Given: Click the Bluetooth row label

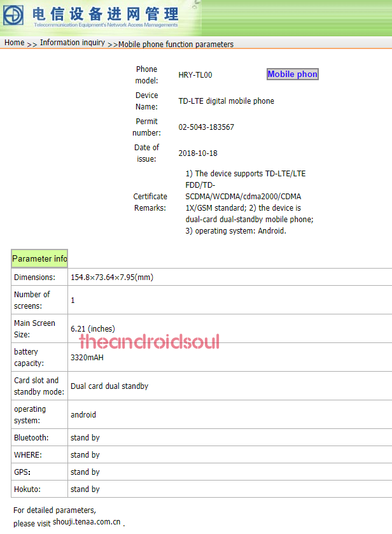Looking at the screenshot, I should pyautogui.click(x=31, y=438).
